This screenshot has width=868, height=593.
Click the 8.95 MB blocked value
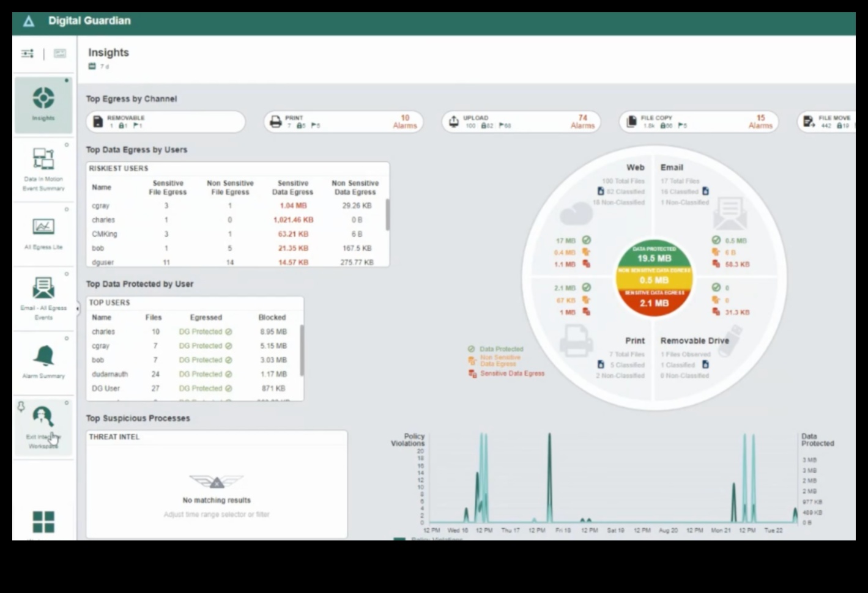(273, 332)
